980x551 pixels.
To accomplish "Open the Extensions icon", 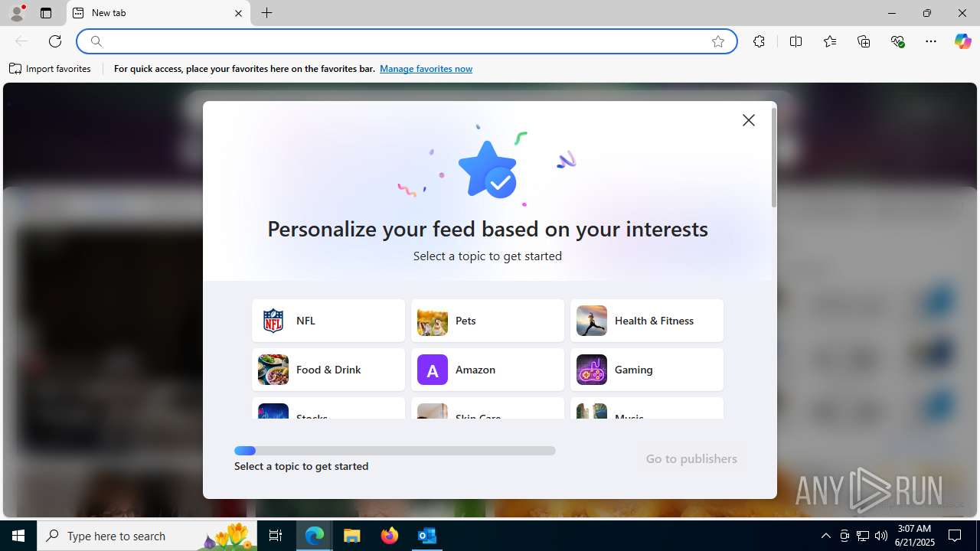I will [759, 41].
